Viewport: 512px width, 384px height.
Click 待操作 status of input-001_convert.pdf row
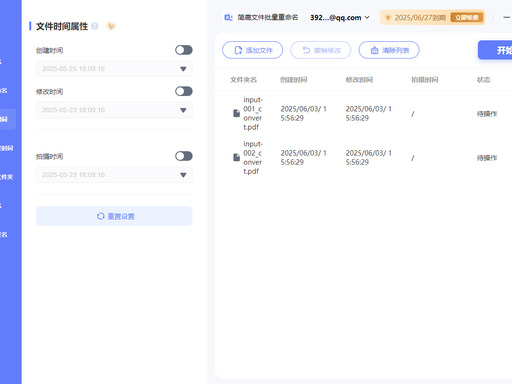pos(487,114)
